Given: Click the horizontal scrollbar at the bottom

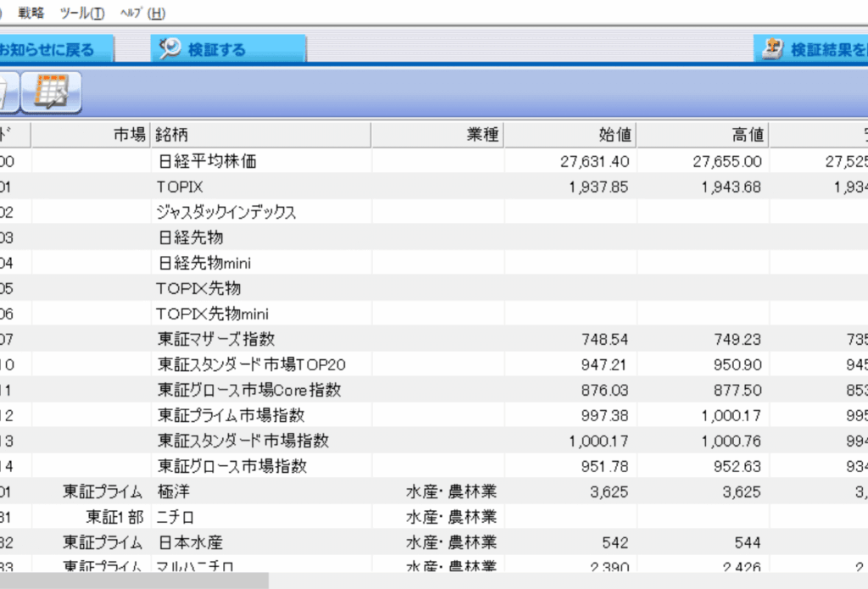Looking at the screenshot, I should pyautogui.click(x=134, y=581).
